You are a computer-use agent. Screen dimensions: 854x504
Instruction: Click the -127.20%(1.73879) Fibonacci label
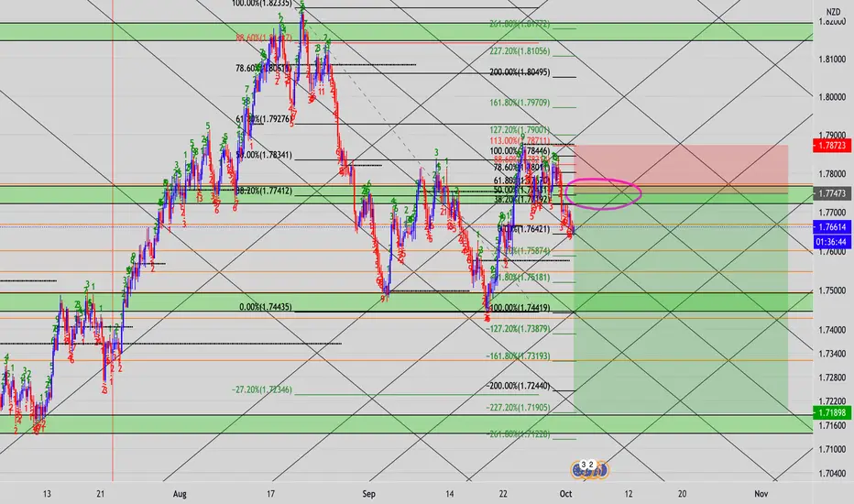(x=518, y=329)
